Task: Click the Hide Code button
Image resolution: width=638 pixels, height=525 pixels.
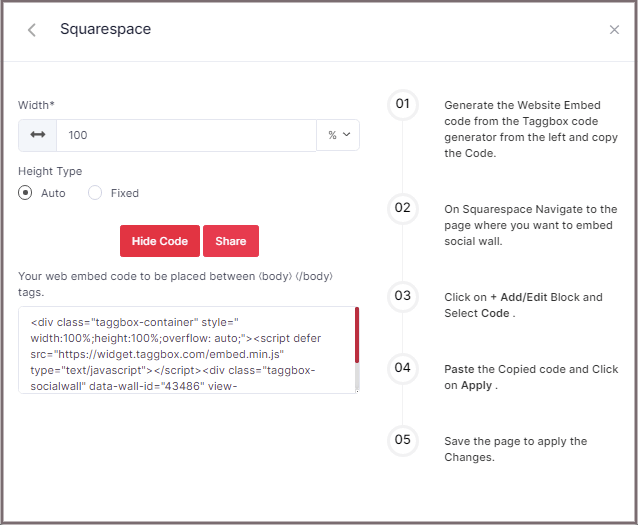Action: pyautogui.click(x=159, y=241)
